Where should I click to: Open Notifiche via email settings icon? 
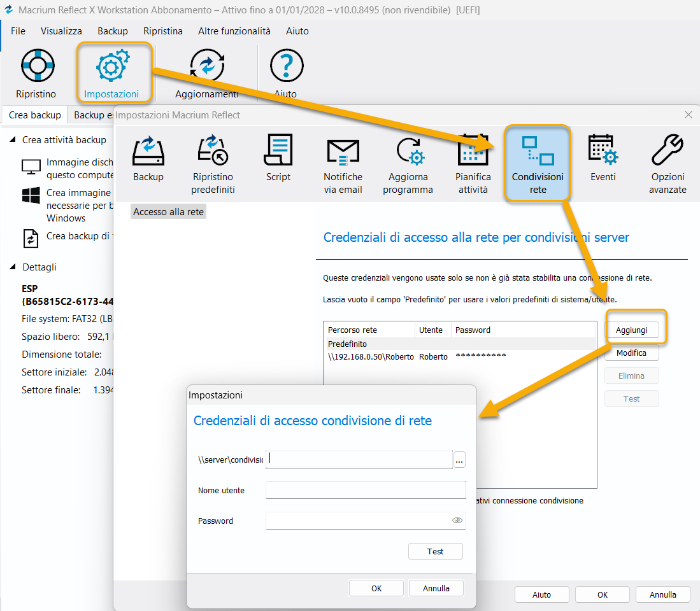[343, 152]
